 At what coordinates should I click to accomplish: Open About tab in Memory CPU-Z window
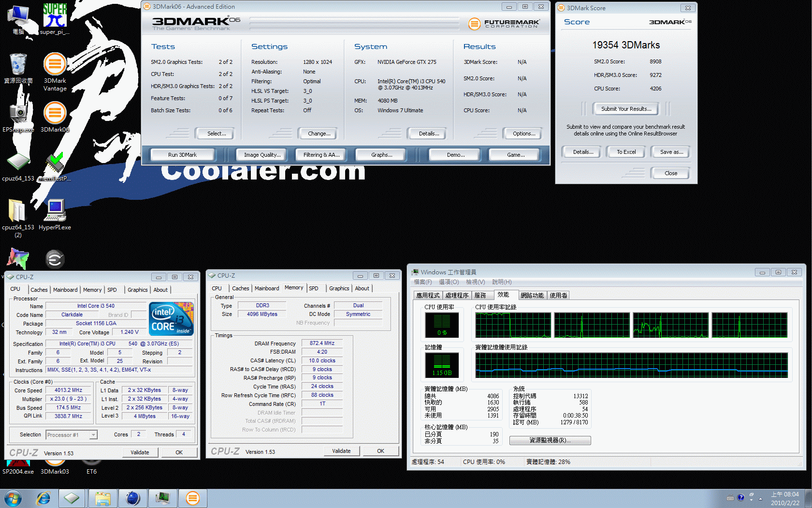point(362,288)
